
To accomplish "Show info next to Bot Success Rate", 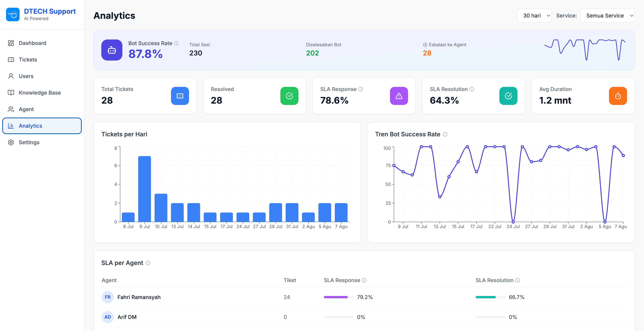I will click(x=176, y=43).
